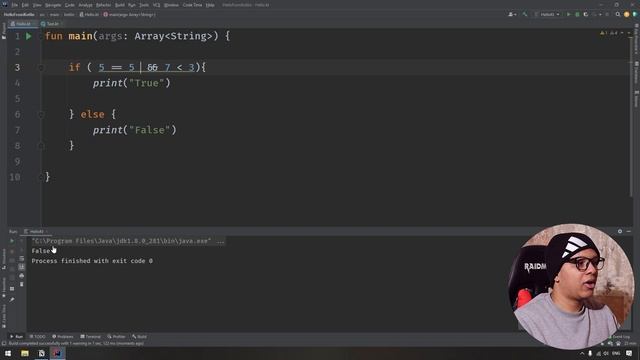
Task: Place cursor in print("False") on line 7
Action: click(134, 130)
